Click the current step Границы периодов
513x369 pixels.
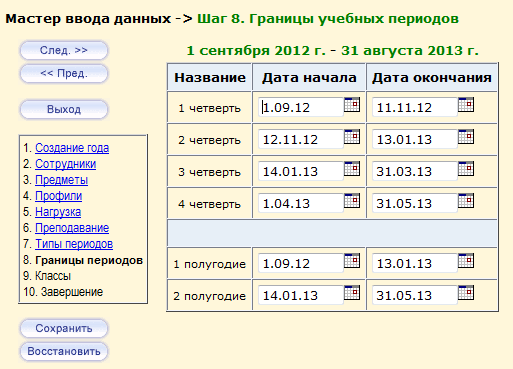click(x=89, y=260)
